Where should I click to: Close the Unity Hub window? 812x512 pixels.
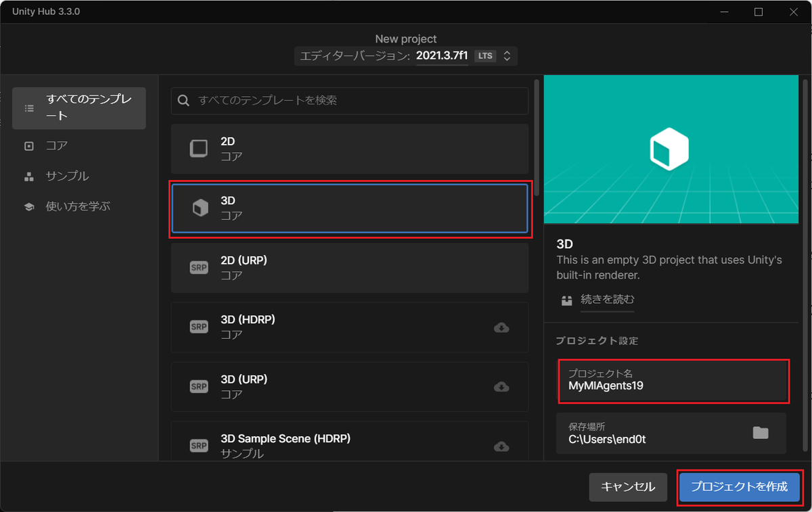pyautogui.click(x=795, y=11)
